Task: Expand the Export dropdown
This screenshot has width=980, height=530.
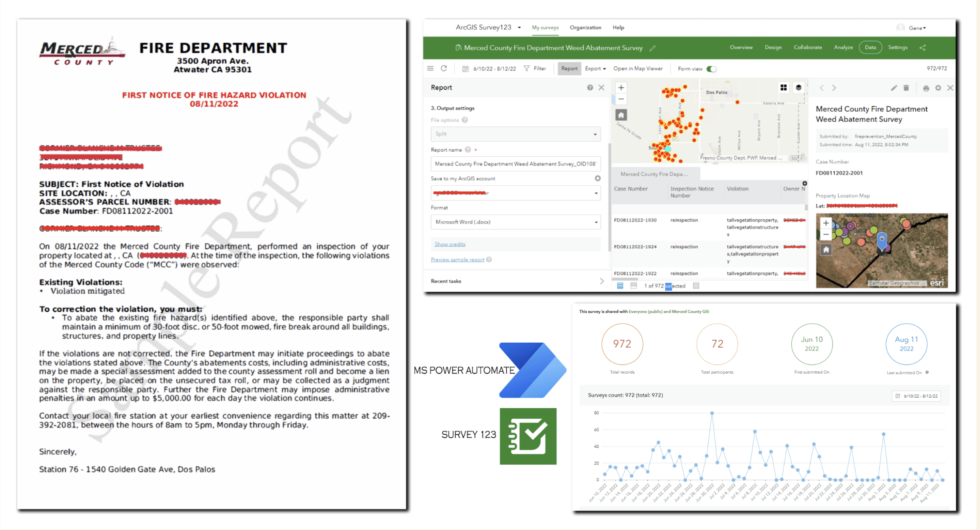Action: click(595, 69)
